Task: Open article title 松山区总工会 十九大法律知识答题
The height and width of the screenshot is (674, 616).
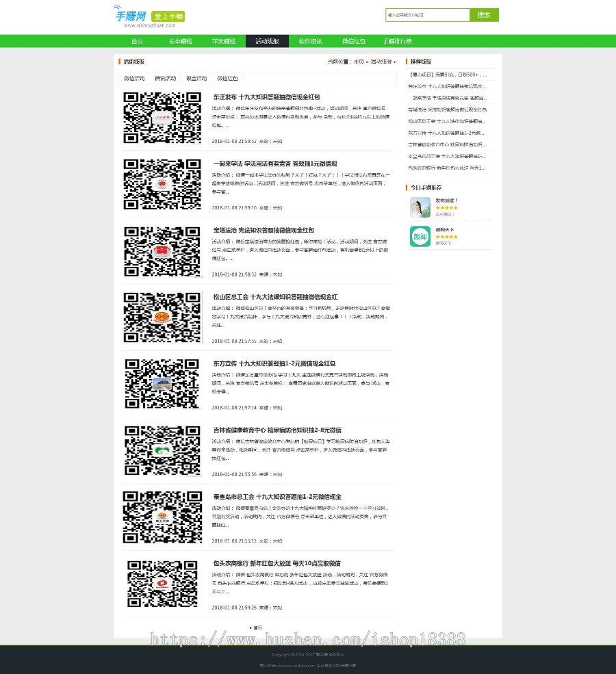Action: point(275,297)
